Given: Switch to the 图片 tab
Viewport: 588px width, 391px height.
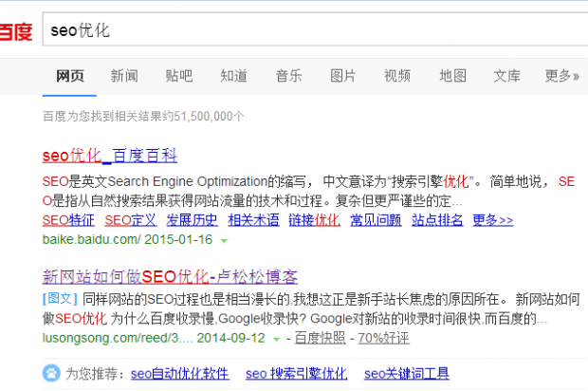Looking at the screenshot, I should point(342,76).
